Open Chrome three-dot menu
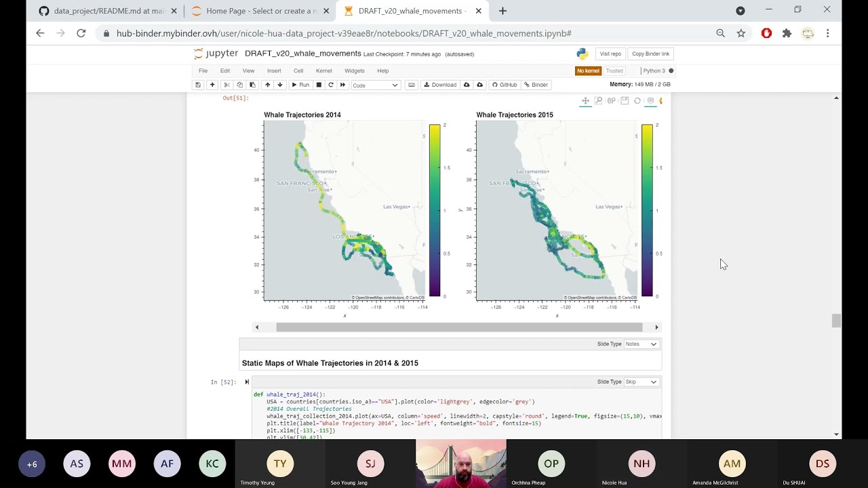 (x=827, y=33)
